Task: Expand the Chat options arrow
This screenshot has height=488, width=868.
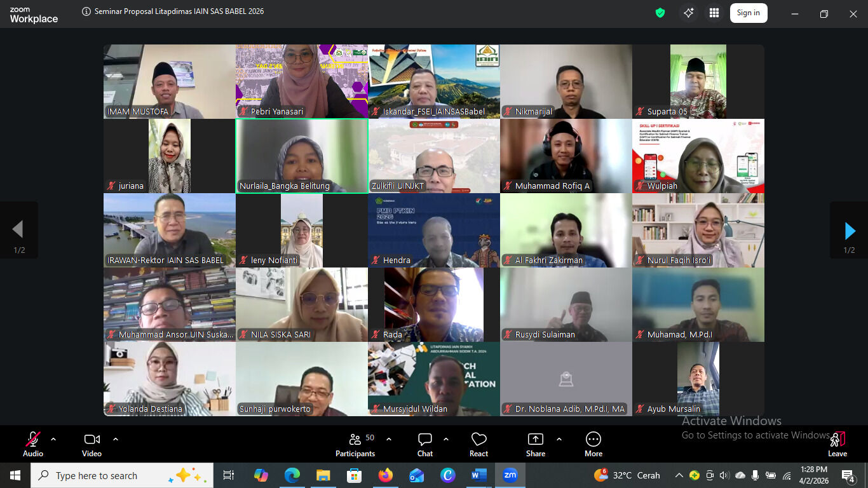Action: pyautogui.click(x=446, y=439)
